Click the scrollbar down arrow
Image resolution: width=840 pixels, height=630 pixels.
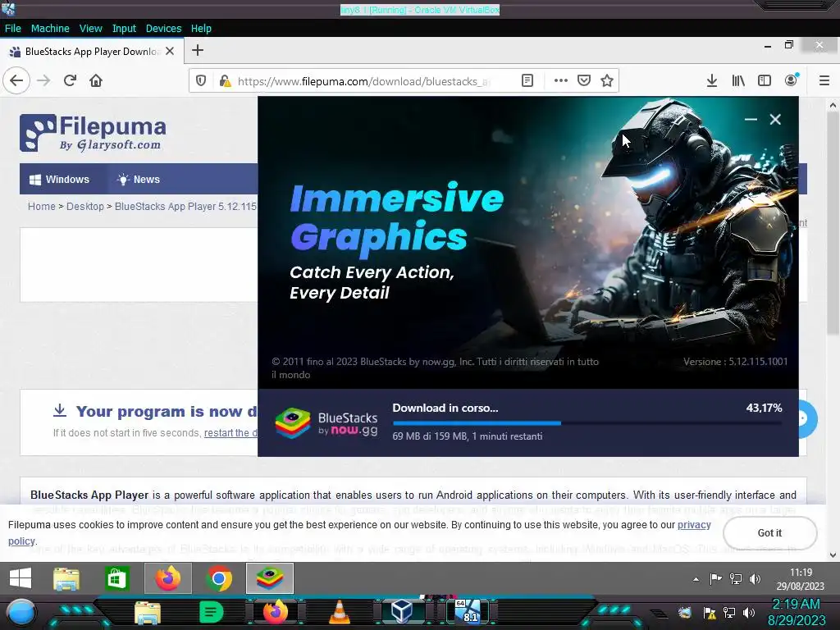(x=833, y=555)
